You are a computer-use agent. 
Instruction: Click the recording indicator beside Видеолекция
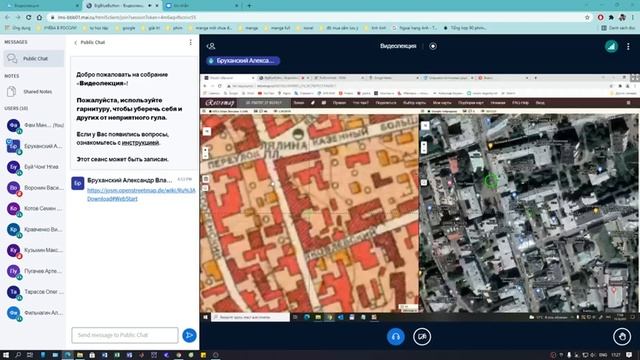[x=433, y=46]
